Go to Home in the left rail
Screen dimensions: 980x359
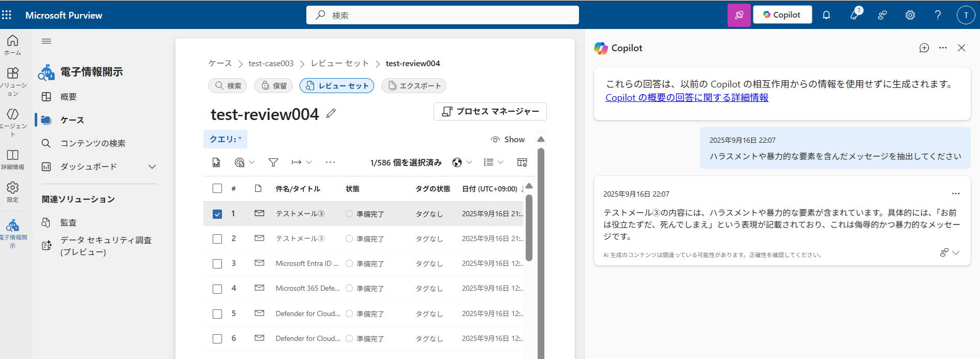(13, 45)
